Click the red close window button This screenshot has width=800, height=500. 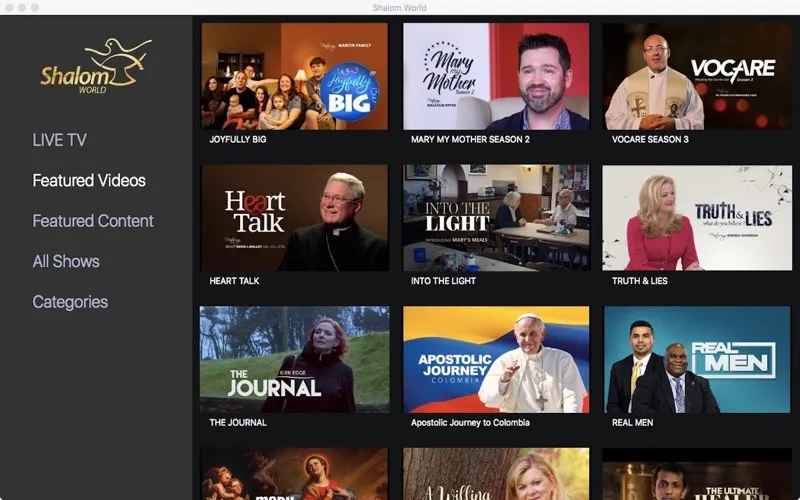click(9, 8)
